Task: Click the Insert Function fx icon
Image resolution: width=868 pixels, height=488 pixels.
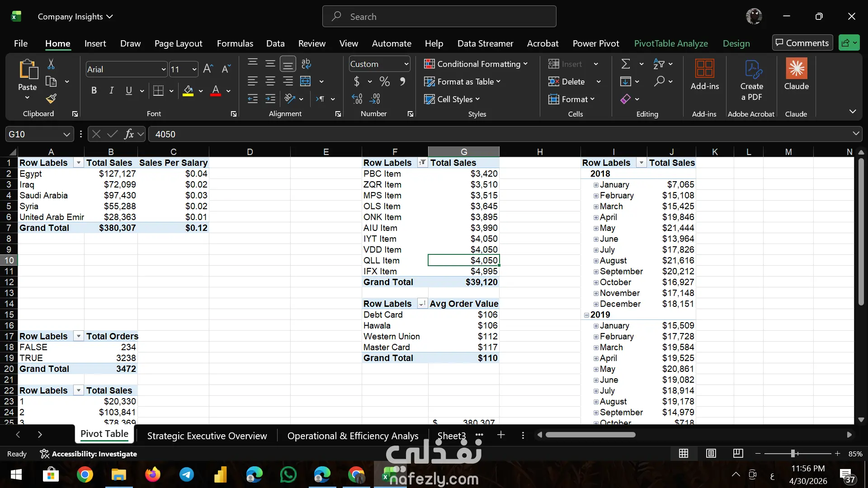Action: pos(129,134)
